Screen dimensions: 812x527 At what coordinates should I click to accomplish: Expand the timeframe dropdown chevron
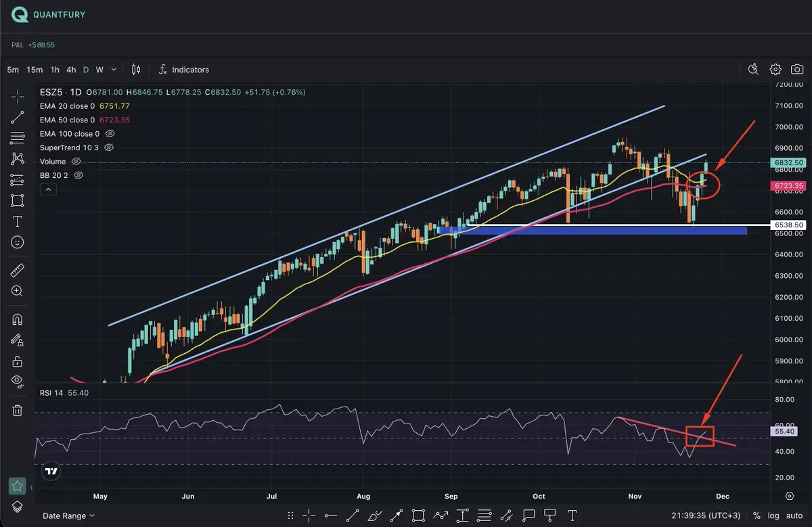[x=114, y=70]
